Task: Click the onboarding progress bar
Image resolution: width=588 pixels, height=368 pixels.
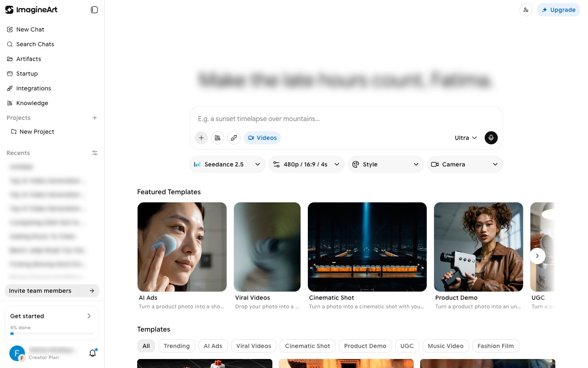Action: [x=52, y=334]
